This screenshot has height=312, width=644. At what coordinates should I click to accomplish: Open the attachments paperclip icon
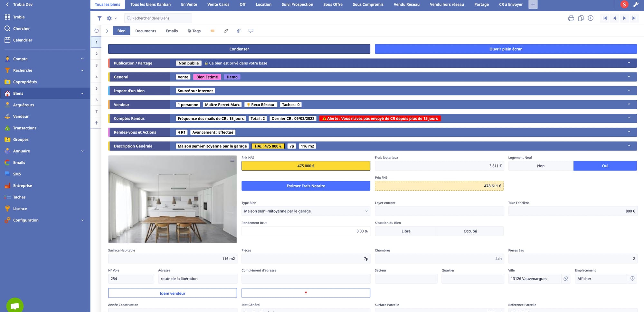(239, 31)
